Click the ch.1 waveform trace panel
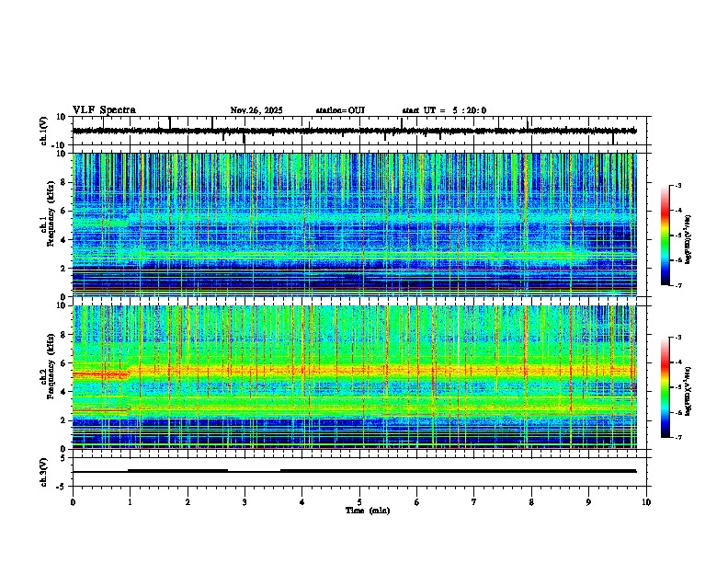This screenshot has width=728, height=563. click(359, 131)
